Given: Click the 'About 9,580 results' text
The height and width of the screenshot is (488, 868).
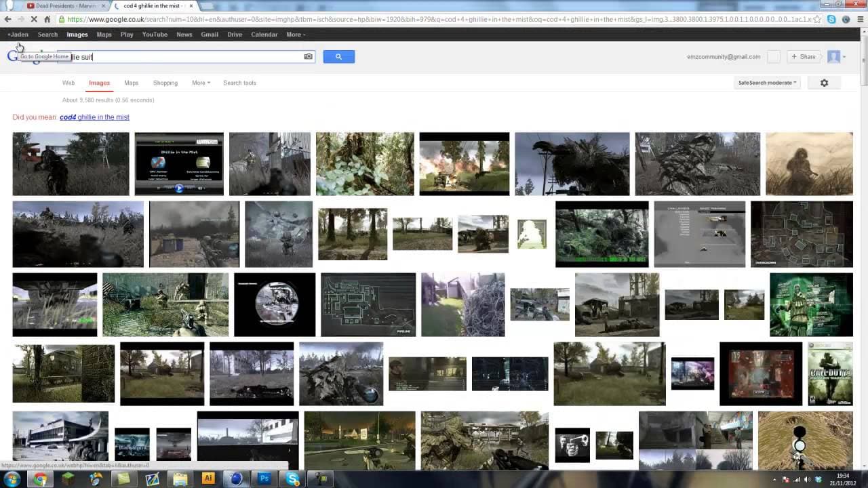Looking at the screenshot, I should pyautogui.click(x=108, y=100).
